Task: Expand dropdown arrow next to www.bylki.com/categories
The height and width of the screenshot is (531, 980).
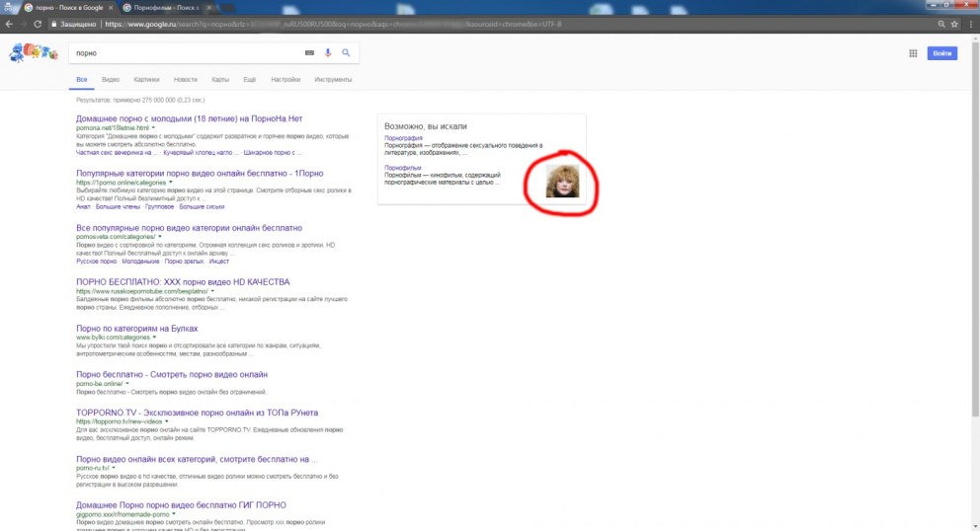Action: coord(154,338)
